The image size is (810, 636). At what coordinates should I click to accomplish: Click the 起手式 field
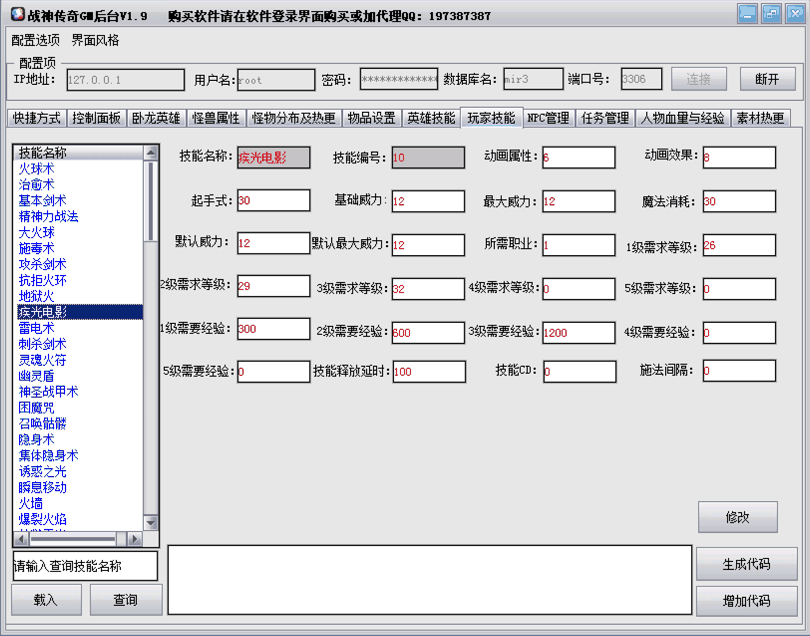pos(273,200)
